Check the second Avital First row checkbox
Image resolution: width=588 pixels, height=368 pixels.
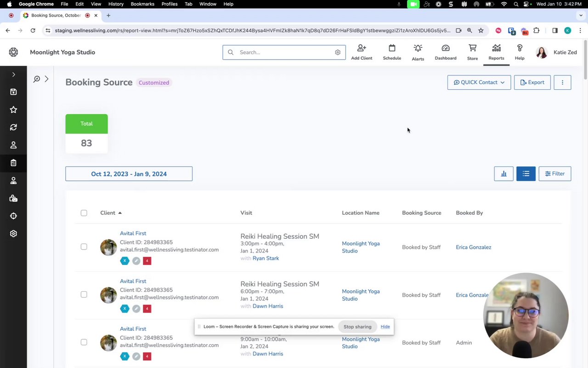tap(84, 294)
